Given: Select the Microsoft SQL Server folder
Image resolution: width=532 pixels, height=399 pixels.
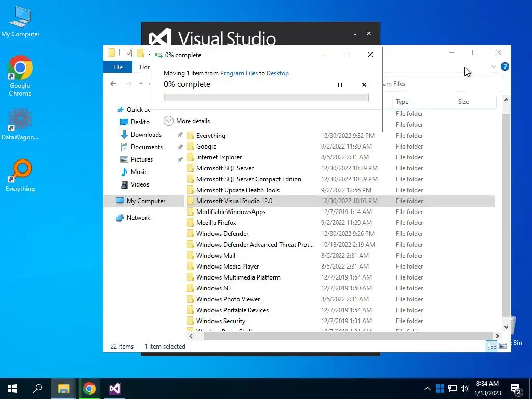Looking at the screenshot, I should click(x=340, y=168).
